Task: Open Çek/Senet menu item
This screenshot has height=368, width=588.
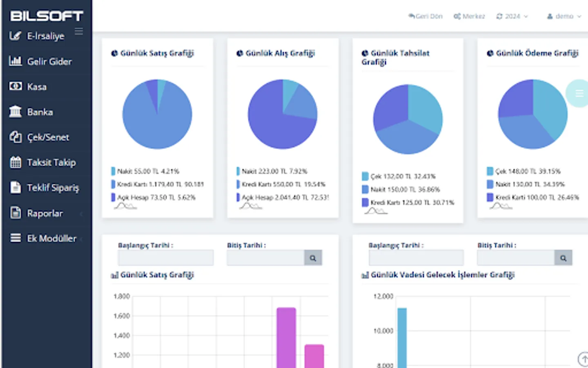Action: pos(48,137)
